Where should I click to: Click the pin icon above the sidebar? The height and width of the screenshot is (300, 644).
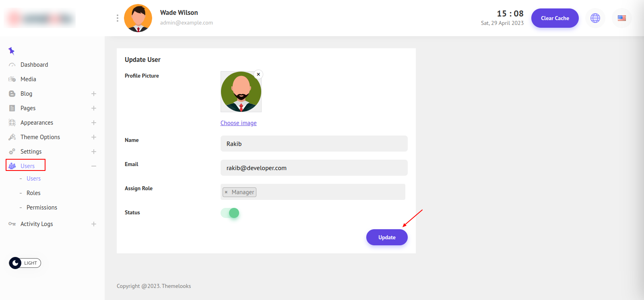11,51
